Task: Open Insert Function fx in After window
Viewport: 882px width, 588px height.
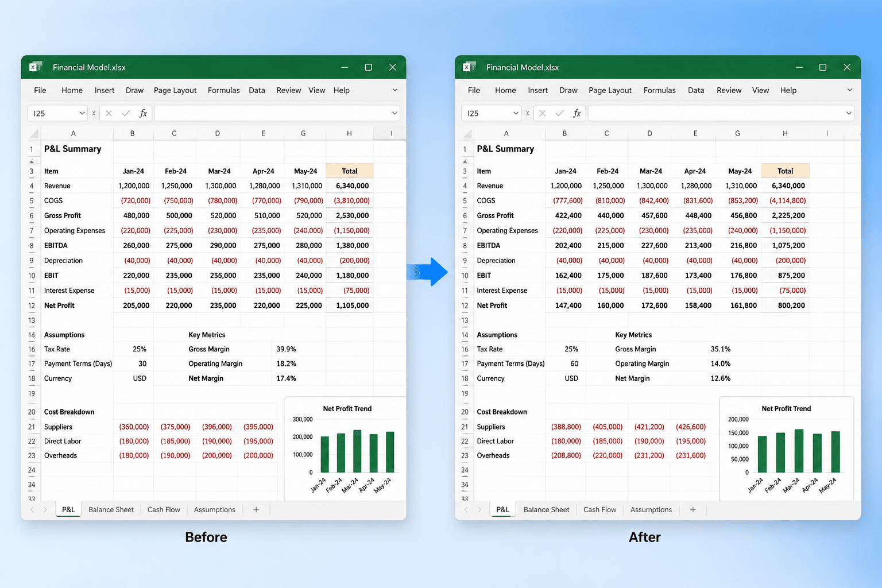Action: pyautogui.click(x=577, y=113)
